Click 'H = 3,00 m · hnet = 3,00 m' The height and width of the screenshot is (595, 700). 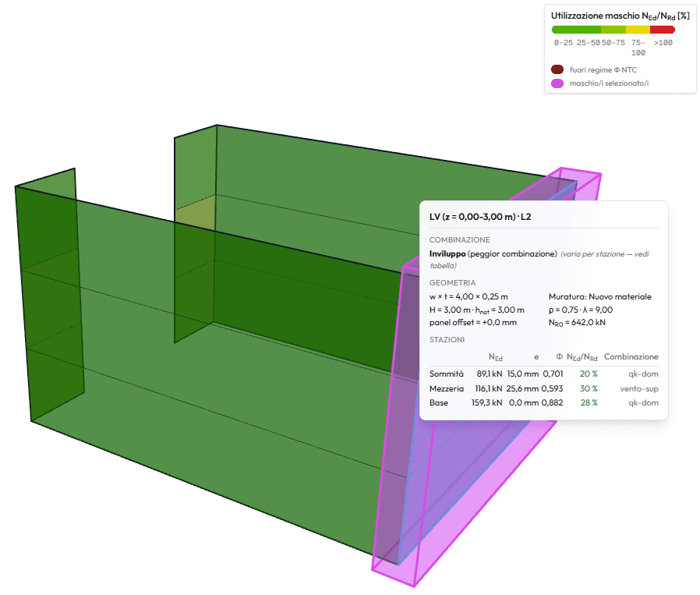coord(477,310)
